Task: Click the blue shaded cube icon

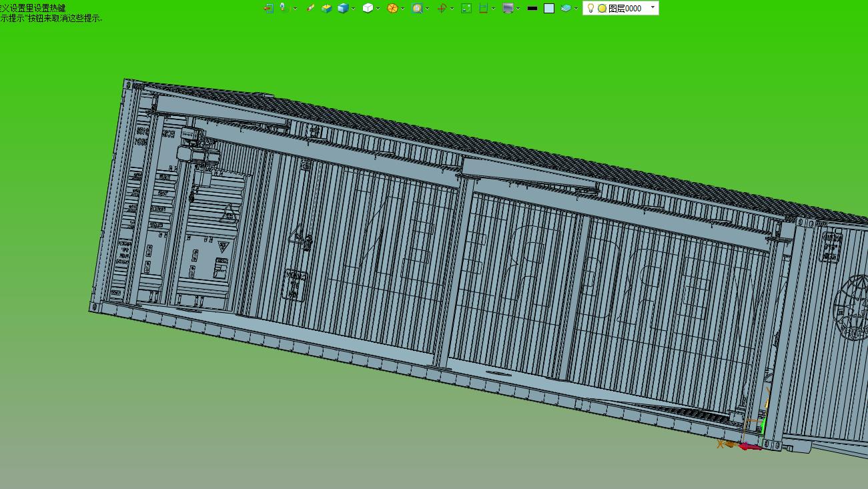Action: pos(343,8)
